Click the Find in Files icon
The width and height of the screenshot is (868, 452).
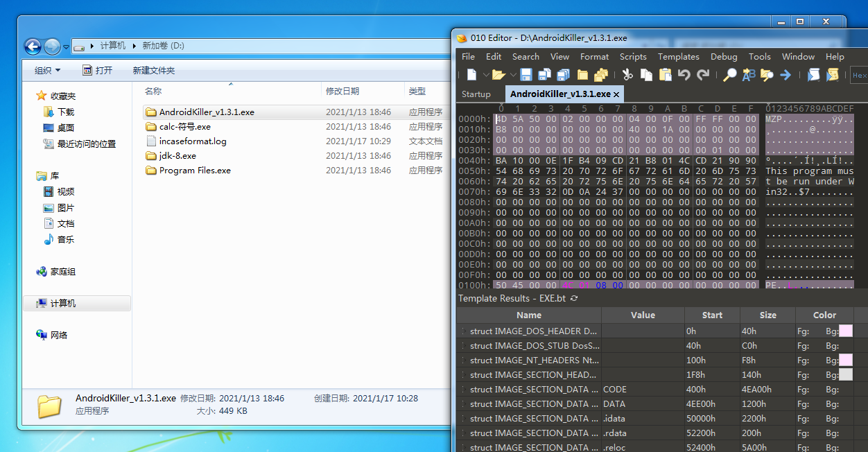tap(767, 75)
